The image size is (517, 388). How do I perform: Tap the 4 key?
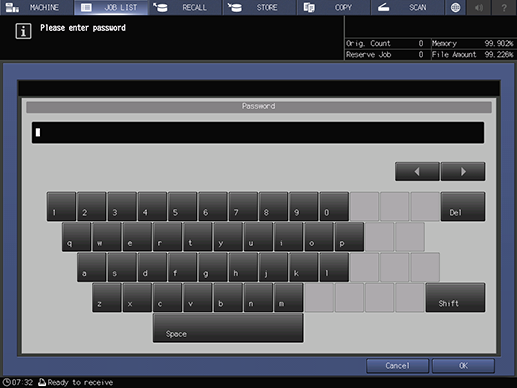tap(152, 206)
